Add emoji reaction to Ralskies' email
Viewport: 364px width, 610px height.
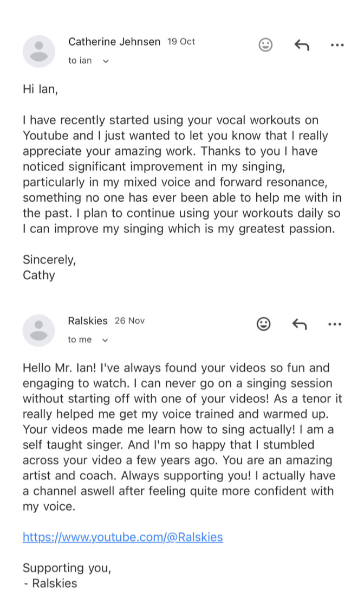[263, 324]
